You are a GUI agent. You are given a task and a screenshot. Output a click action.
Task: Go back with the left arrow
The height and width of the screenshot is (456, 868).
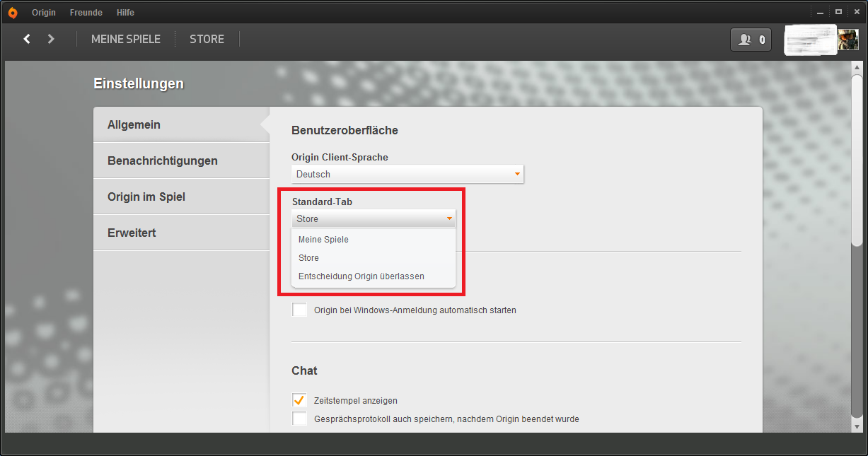click(x=27, y=39)
